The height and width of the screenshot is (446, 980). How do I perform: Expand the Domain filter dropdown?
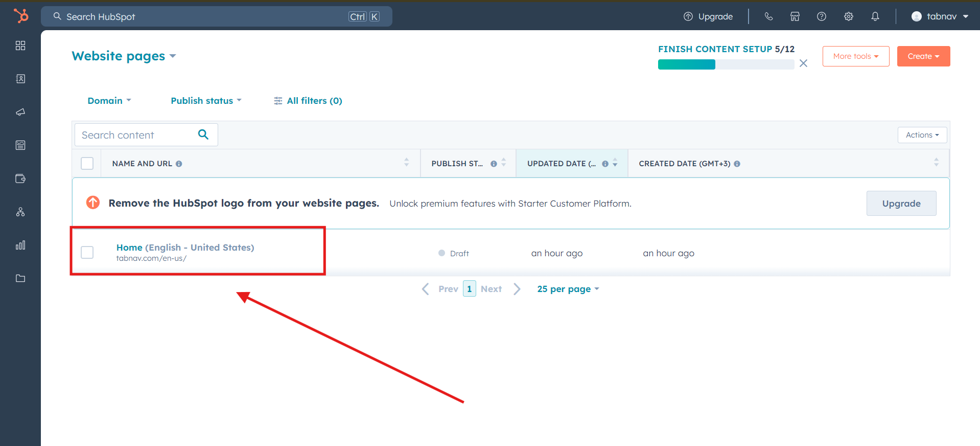coord(109,101)
